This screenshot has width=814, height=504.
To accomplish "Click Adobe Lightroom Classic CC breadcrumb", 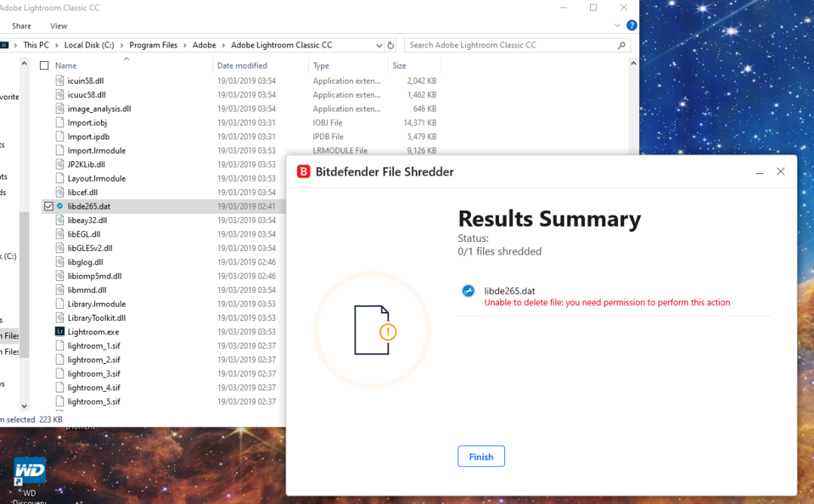I will [x=281, y=45].
